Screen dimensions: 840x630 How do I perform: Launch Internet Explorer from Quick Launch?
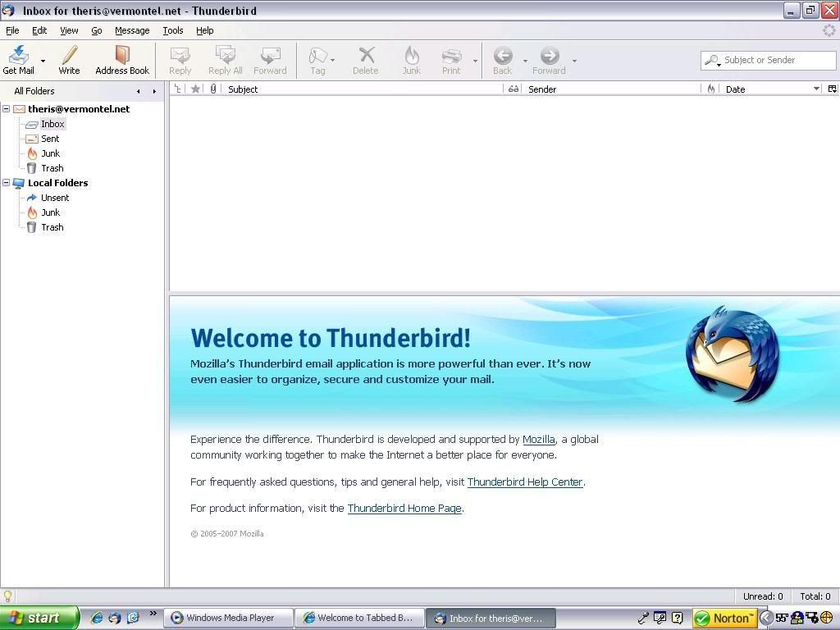pos(97,618)
